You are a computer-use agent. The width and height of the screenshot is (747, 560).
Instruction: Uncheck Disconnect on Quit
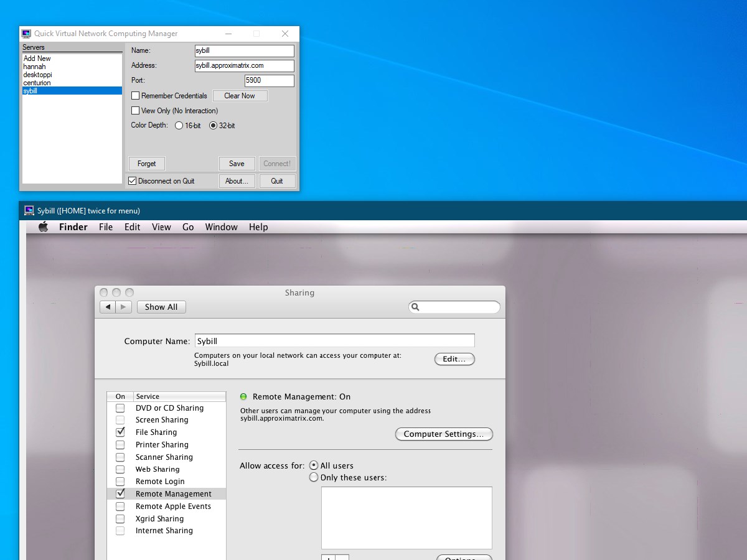pos(133,181)
